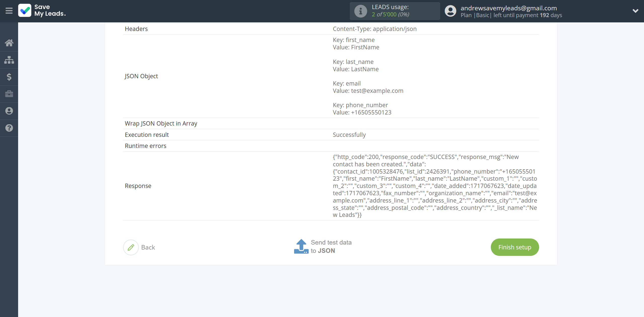Click the Value: LastName line

pos(356,69)
